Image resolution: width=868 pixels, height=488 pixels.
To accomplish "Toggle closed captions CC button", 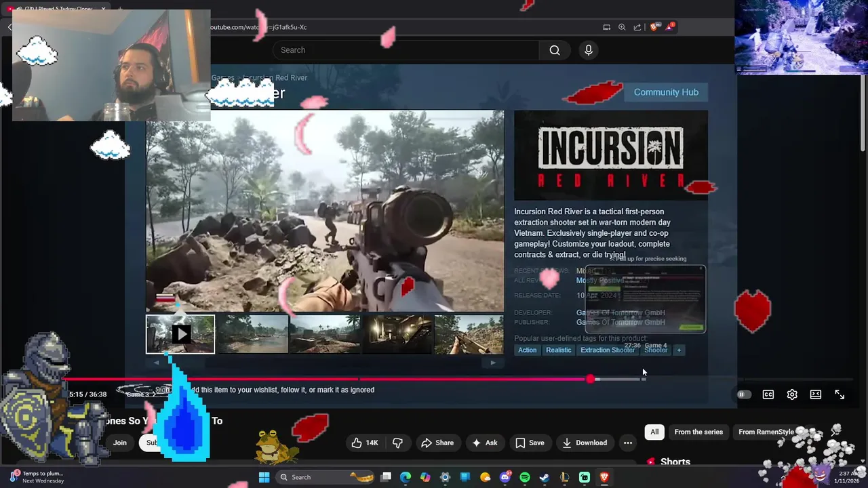I will click(x=768, y=394).
